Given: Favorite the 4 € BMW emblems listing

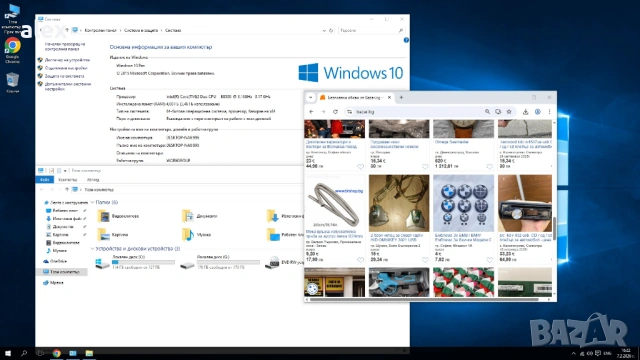Looking at the screenshot, I should point(489,260).
